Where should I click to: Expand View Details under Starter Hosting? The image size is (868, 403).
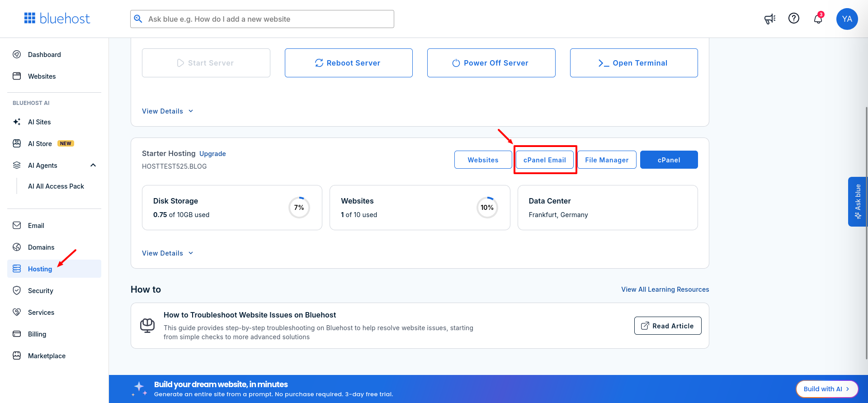[x=168, y=253]
